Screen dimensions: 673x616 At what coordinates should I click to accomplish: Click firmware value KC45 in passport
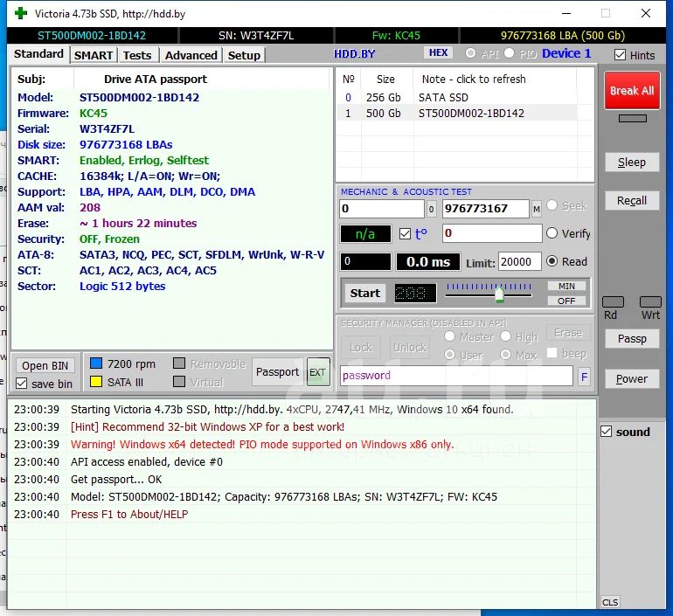[x=94, y=114]
